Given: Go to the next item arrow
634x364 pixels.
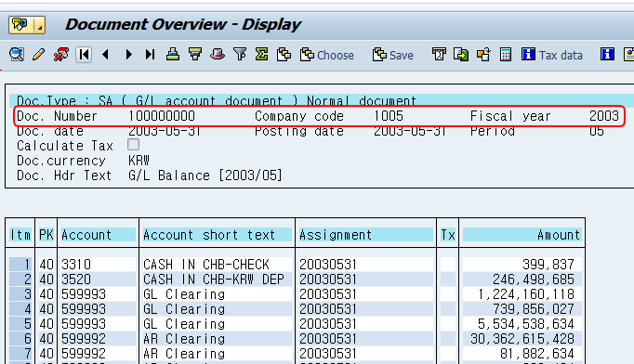Looking at the screenshot, I should point(128,55).
